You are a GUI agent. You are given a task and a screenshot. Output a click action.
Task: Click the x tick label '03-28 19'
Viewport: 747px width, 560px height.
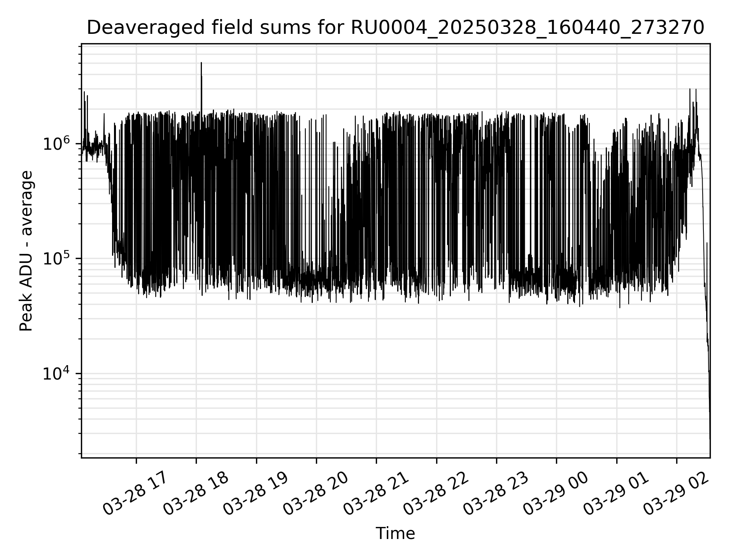point(255,493)
